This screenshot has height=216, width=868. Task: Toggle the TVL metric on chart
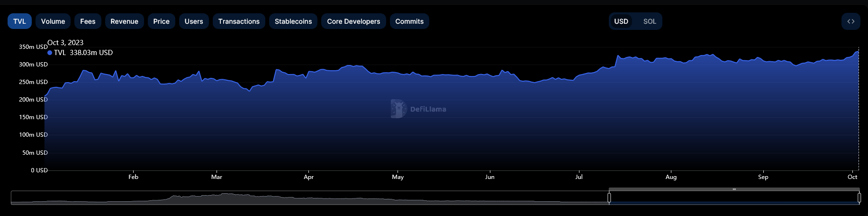pos(19,21)
